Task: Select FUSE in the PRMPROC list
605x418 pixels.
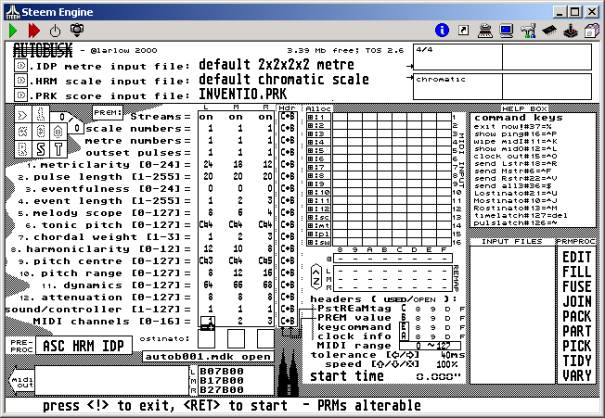Action: pos(578,284)
